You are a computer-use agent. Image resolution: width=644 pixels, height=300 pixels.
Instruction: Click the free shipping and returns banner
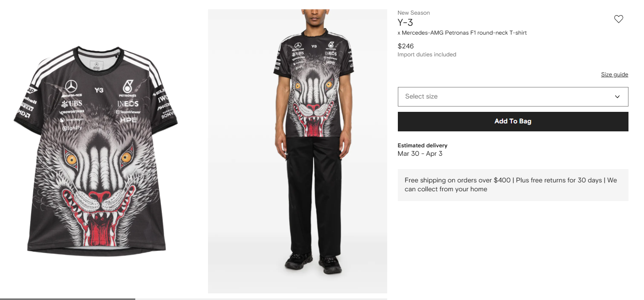point(513,185)
